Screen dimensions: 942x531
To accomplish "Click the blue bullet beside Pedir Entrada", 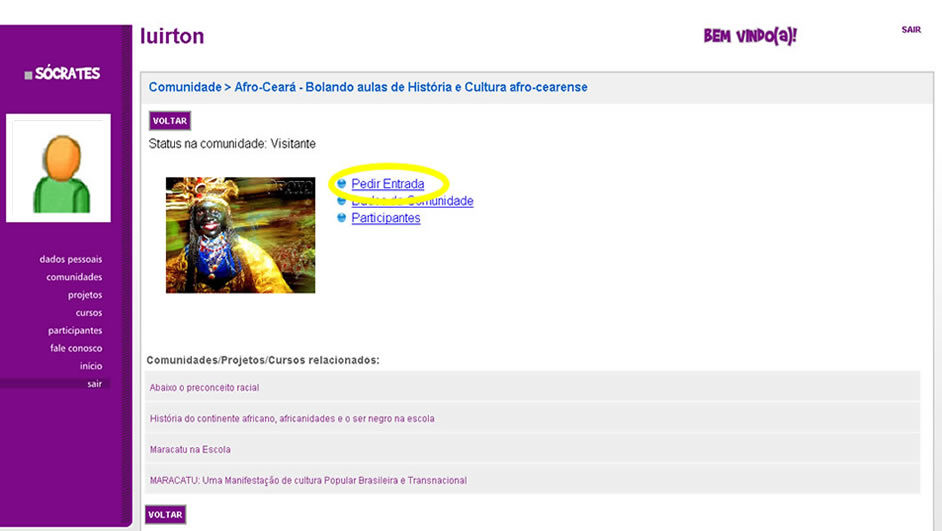I will (x=341, y=184).
